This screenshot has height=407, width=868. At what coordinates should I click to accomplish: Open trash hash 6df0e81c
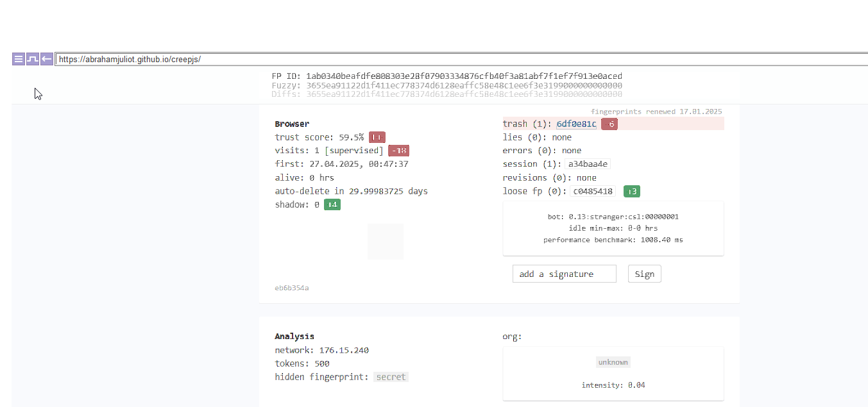point(576,124)
